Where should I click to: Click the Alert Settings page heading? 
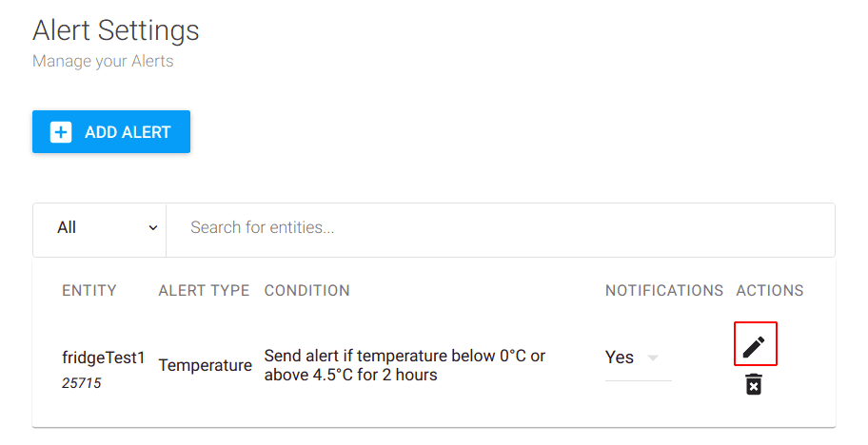[116, 30]
